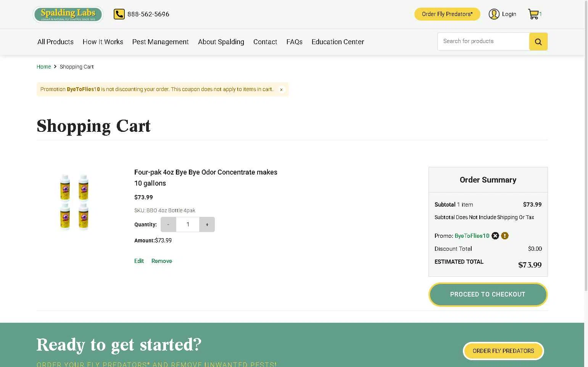Click the quantity input field
This screenshot has width=588, height=367.
coord(188,224)
